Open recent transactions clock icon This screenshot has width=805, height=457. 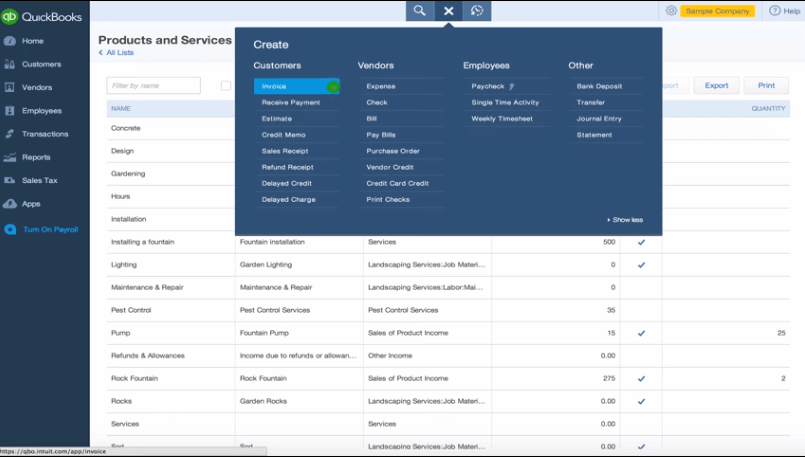click(x=477, y=11)
